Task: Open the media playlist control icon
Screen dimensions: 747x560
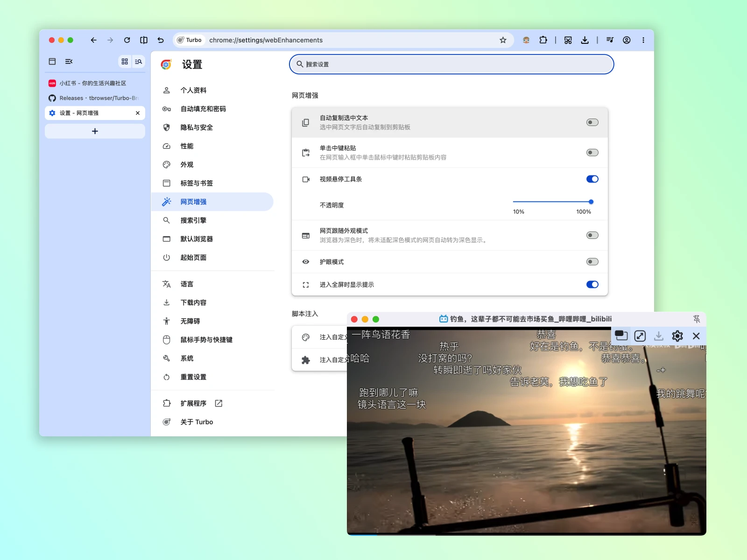Action: click(x=610, y=40)
